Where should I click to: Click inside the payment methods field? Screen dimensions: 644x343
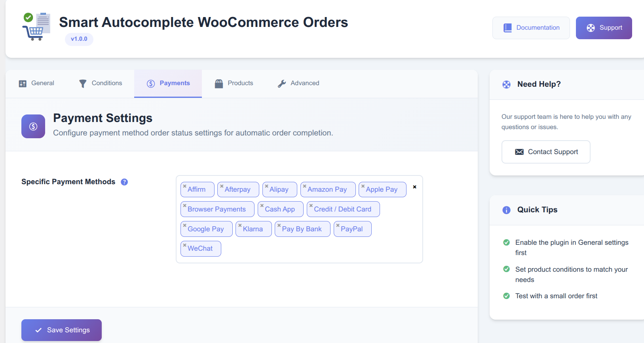click(x=317, y=250)
